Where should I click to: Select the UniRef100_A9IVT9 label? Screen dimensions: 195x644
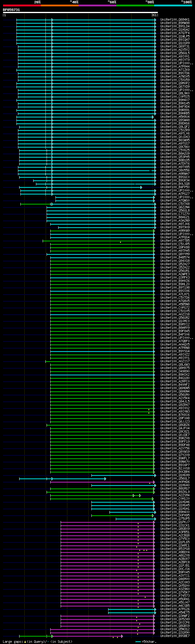[175, 60]
